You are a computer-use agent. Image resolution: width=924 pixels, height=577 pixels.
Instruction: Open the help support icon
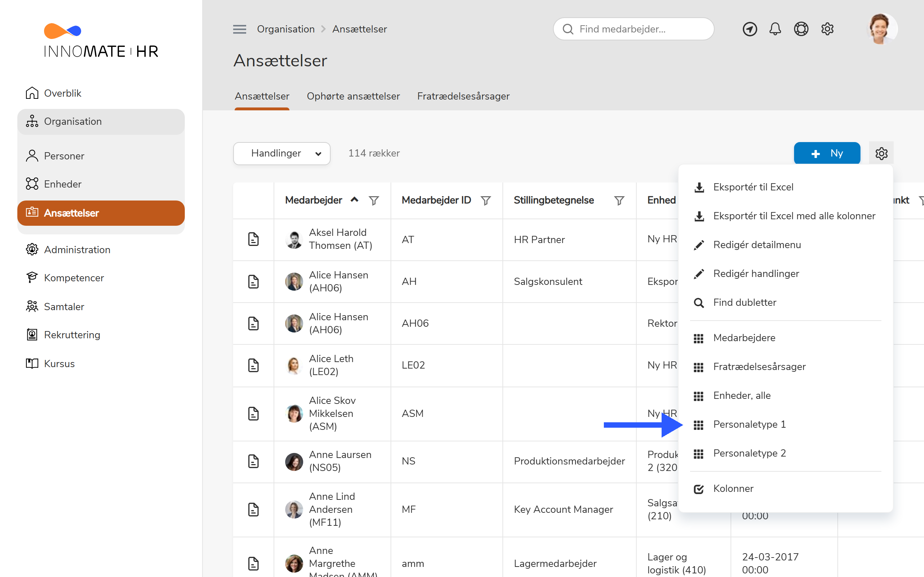tap(801, 28)
